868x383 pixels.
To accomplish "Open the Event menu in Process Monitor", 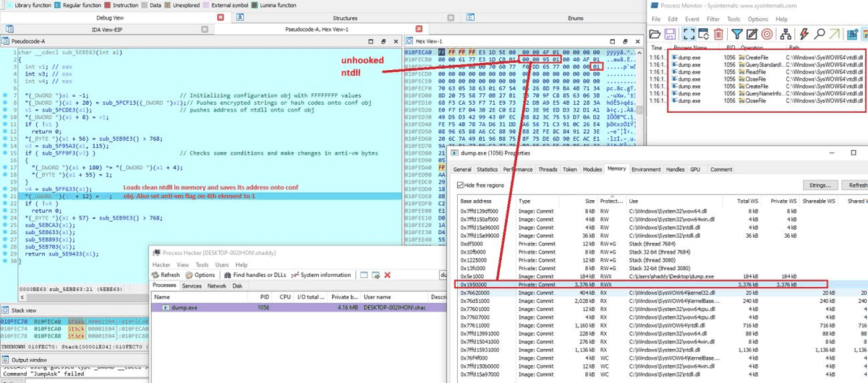I will coord(692,20).
